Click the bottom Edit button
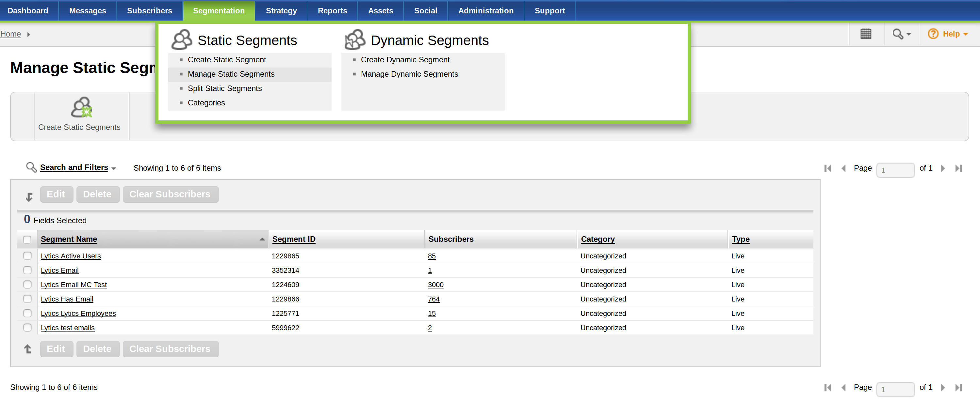Viewport: 980px width, 417px height. 56,349
